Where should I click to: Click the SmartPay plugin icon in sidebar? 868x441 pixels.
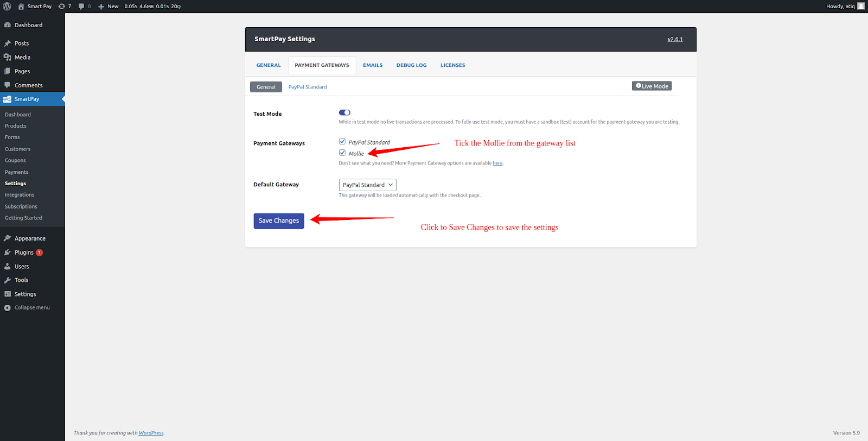(8, 99)
